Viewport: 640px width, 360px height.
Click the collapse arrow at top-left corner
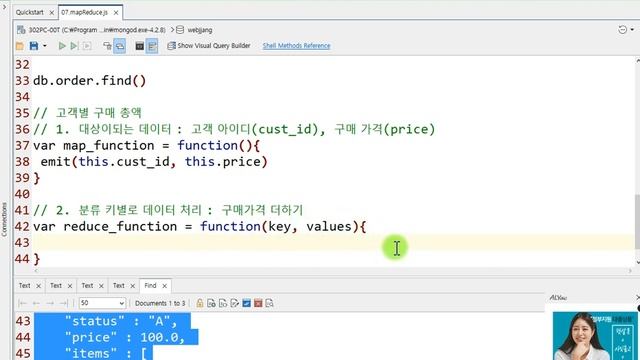click(x=4, y=7)
